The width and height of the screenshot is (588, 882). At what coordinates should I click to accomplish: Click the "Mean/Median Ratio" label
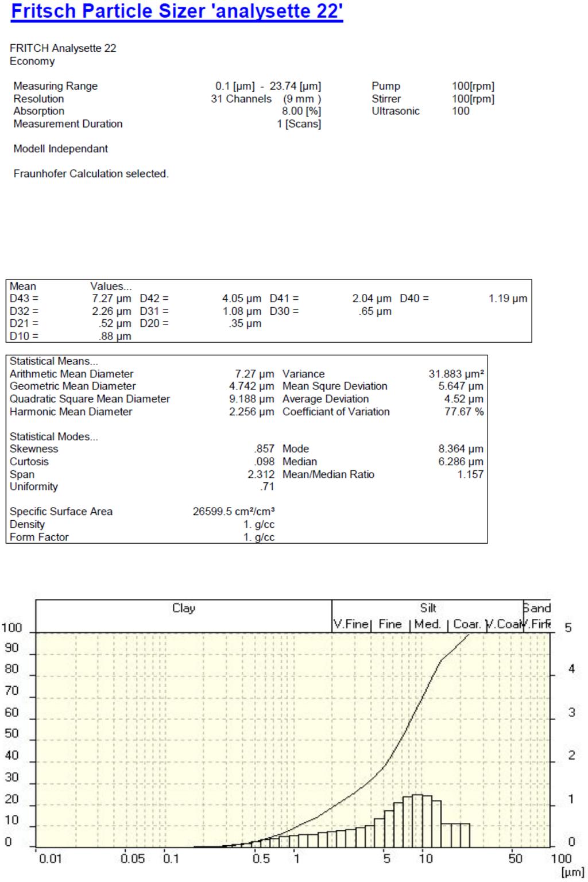pyautogui.click(x=328, y=475)
